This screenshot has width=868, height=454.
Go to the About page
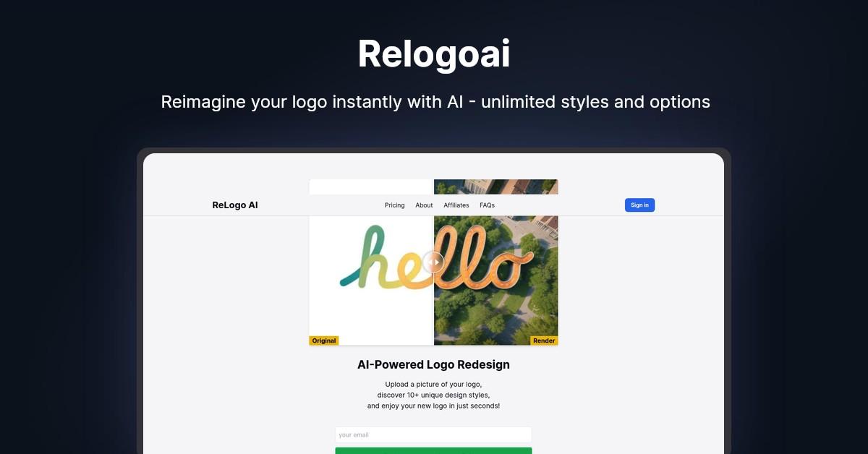pos(424,205)
